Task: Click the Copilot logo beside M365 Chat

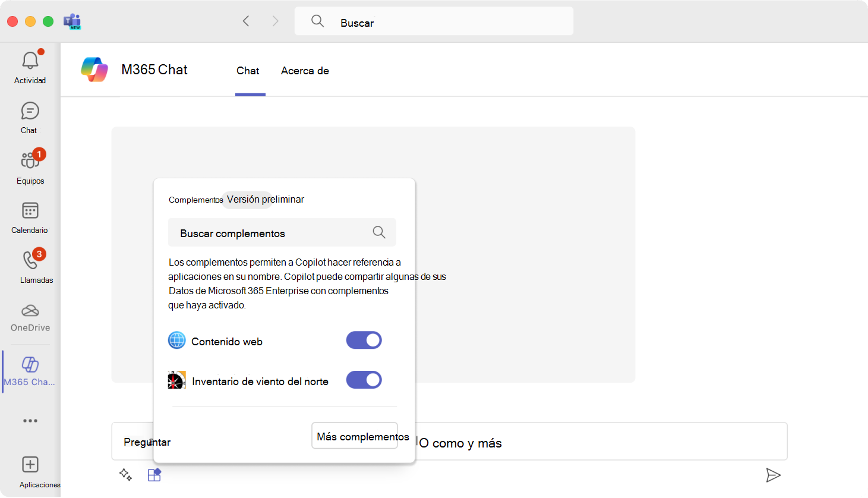Action: pyautogui.click(x=94, y=70)
